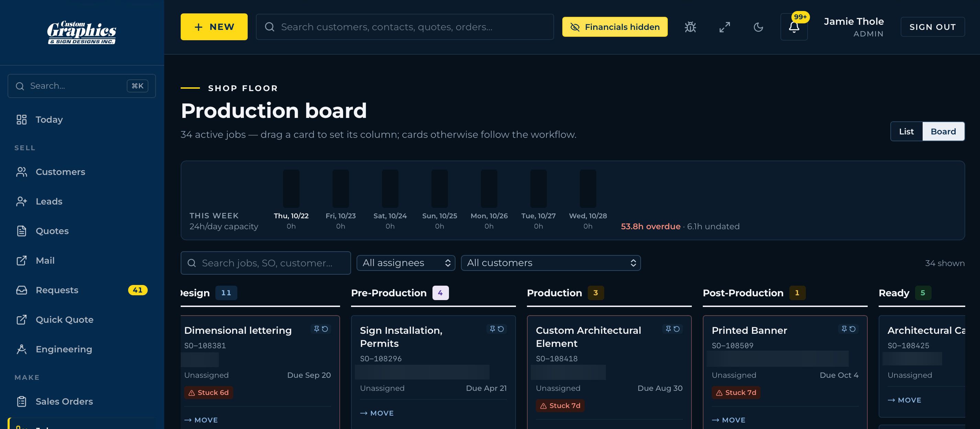Open Quotes in the sidebar
The width and height of the screenshot is (980, 429).
81,231
